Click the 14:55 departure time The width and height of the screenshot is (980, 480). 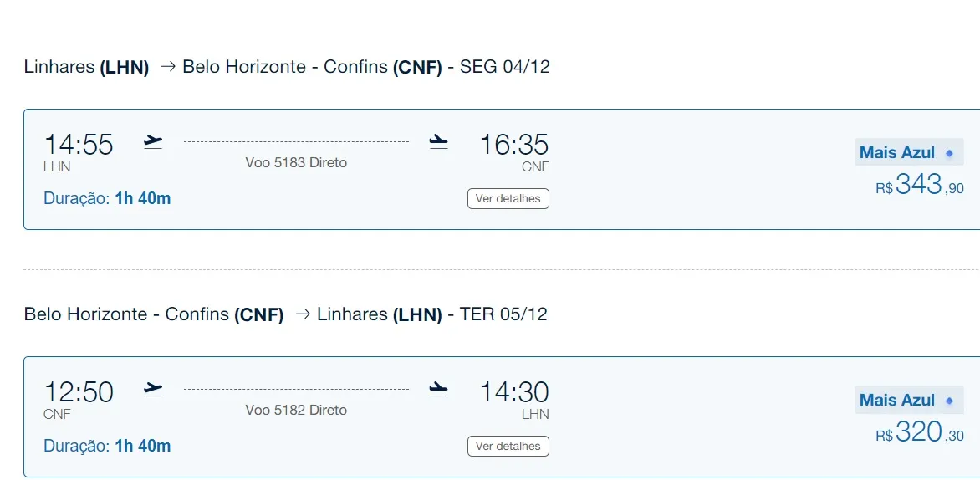78,145
